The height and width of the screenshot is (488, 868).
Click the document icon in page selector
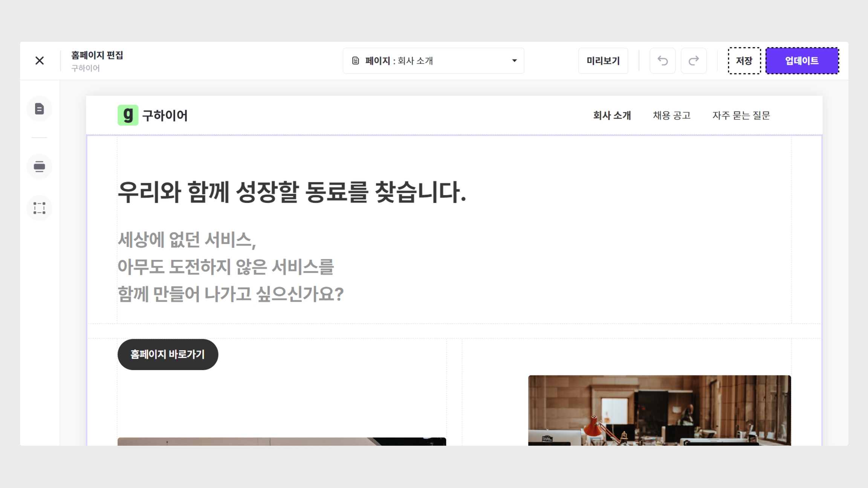pos(355,61)
